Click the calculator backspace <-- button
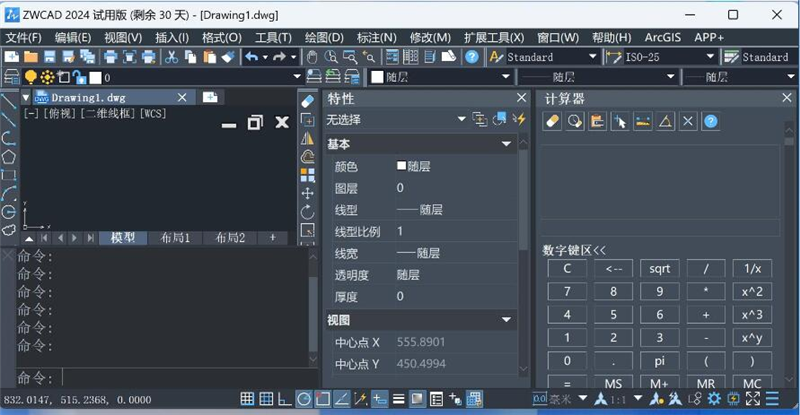This screenshot has width=800, height=415. 613,268
